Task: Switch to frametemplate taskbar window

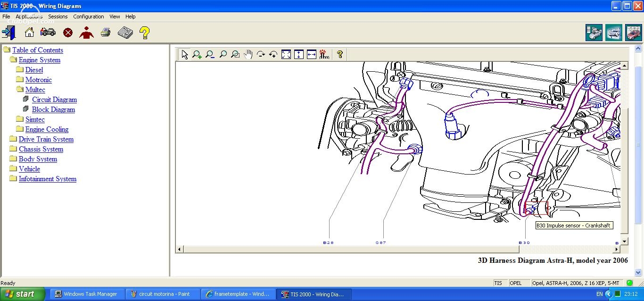Action: 239,294
